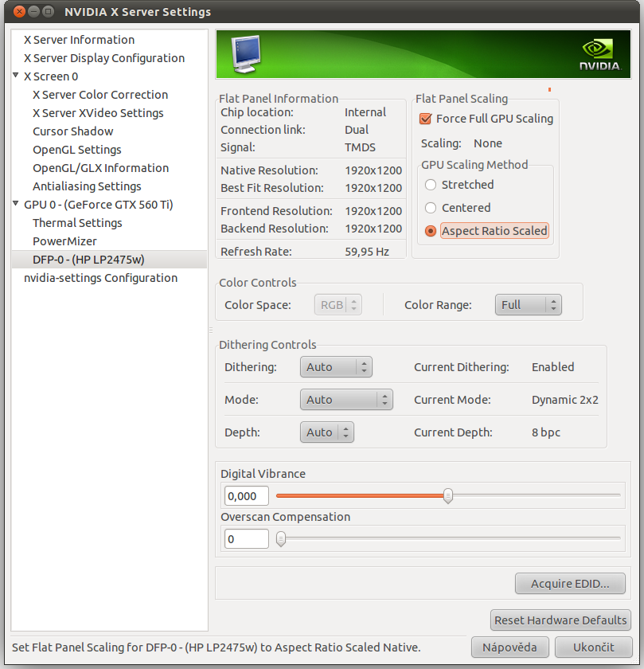644x669 pixels.
Task: Click the Current Dithering Enabled value
Action: [x=552, y=367]
